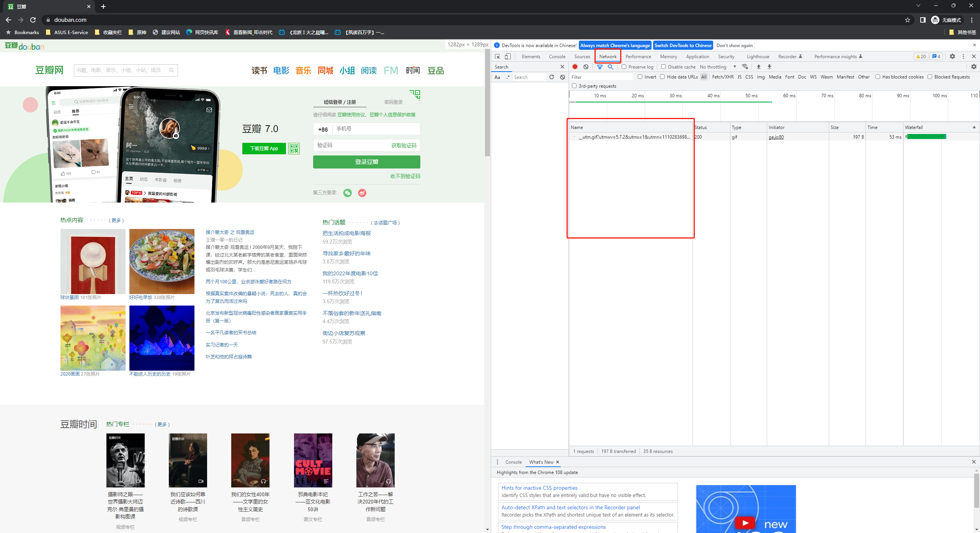This screenshot has width=980, height=533.
Task: Enable Preserve log checkbox
Action: tap(624, 67)
